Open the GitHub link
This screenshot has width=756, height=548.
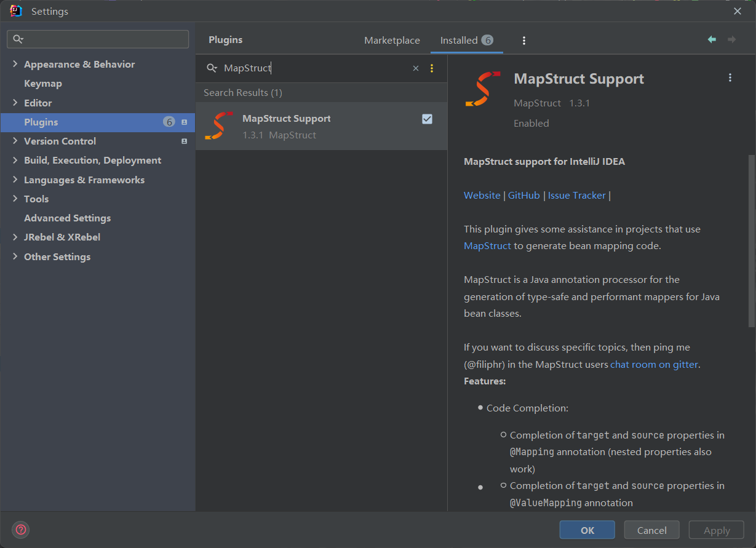(x=524, y=196)
